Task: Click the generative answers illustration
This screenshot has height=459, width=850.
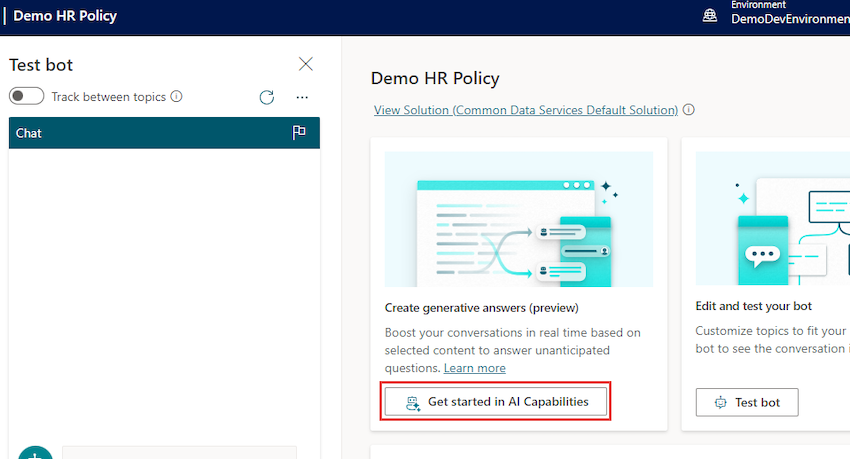Action: tap(518, 219)
